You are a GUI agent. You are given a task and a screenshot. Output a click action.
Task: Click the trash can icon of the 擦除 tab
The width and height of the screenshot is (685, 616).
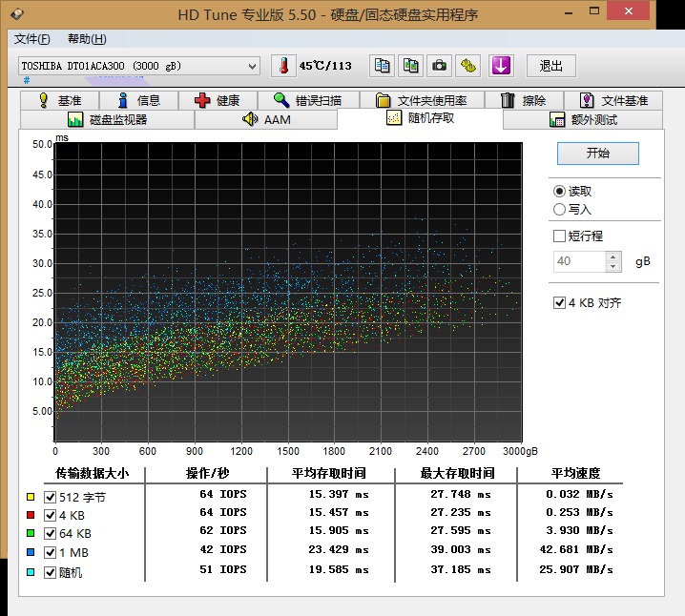pos(508,100)
